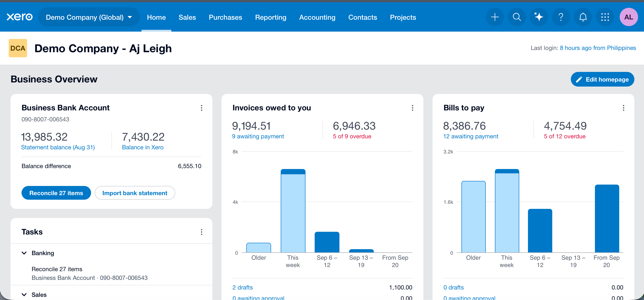Open Invoices owed to you options menu
Image resolution: width=644 pixels, height=300 pixels.
point(413,108)
